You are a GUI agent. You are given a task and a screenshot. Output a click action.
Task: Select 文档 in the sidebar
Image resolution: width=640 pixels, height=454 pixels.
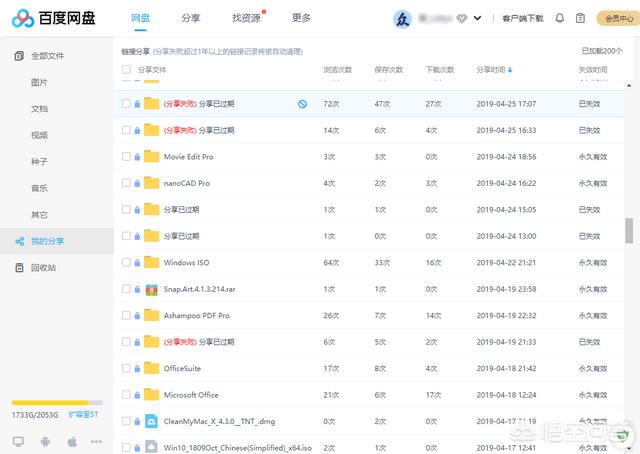click(39, 109)
